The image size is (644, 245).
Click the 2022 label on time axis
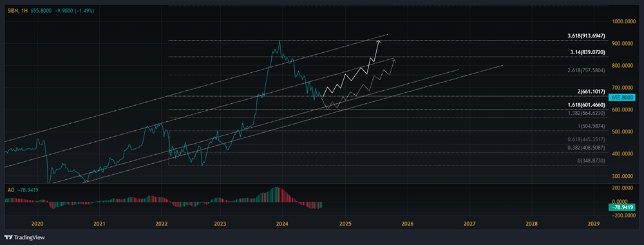(x=162, y=224)
